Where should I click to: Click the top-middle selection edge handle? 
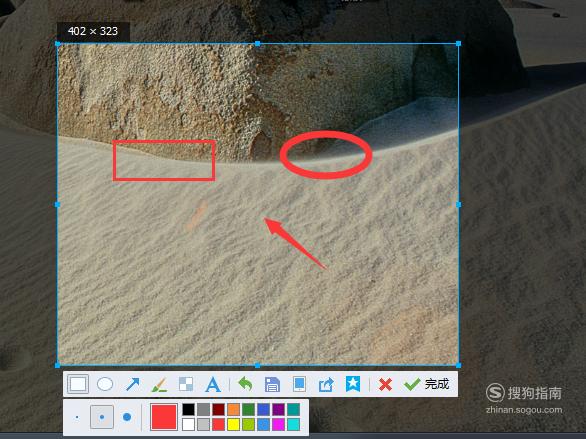[x=257, y=44]
